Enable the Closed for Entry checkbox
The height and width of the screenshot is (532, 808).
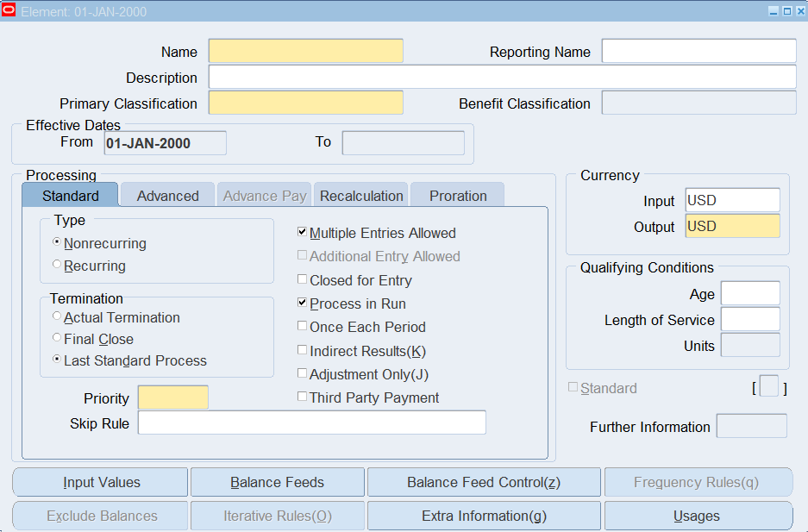302,280
